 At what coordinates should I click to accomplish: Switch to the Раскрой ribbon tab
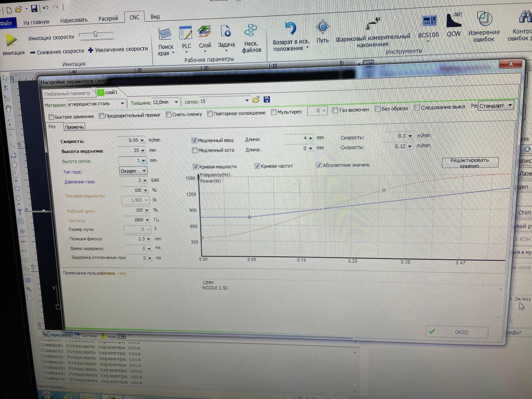coord(108,19)
